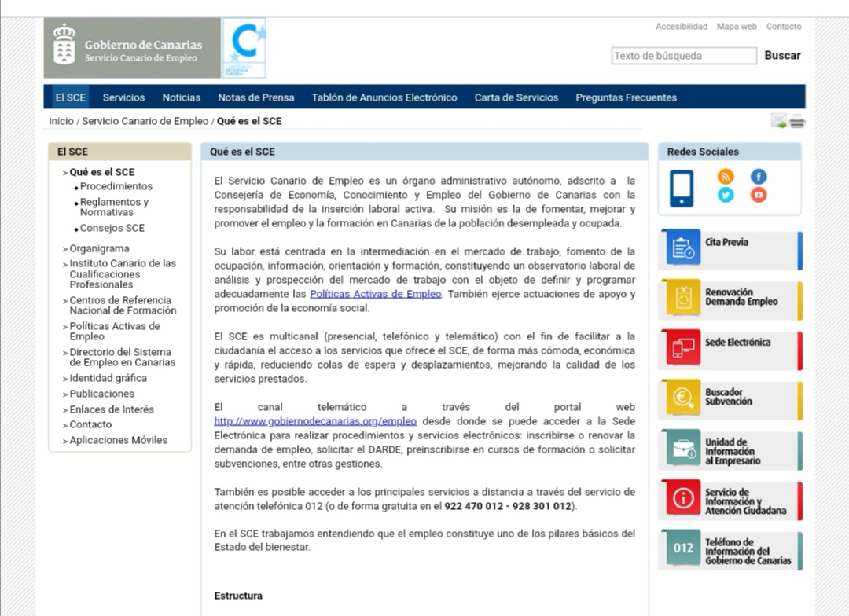Open the Facebook social icon
This screenshot has height=616, width=849.
(759, 177)
